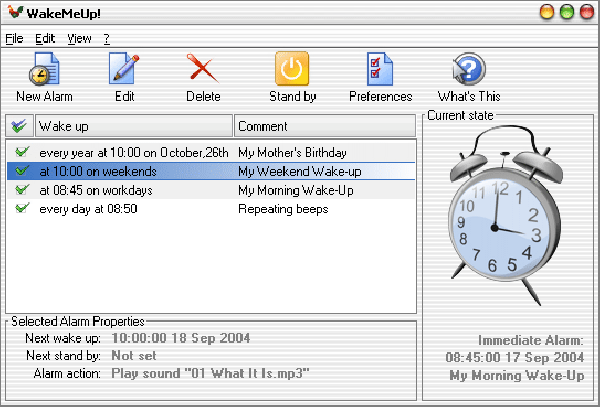Click the New Alarm toolbar icon
Screen dimensions: 600x407
point(44,70)
